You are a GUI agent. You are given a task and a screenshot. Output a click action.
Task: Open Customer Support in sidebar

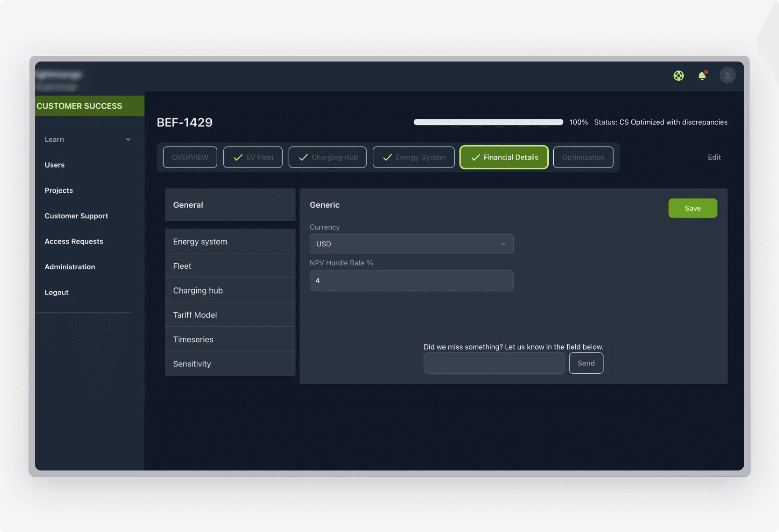point(76,216)
